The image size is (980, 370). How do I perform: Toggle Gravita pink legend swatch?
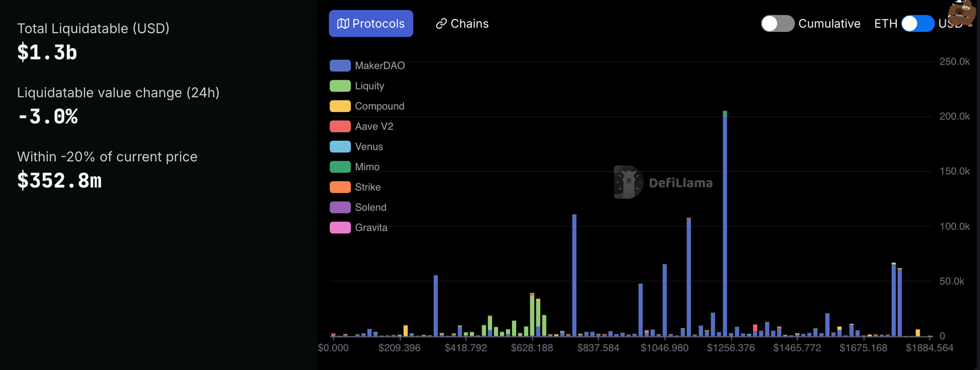click(x=340, y=227)
